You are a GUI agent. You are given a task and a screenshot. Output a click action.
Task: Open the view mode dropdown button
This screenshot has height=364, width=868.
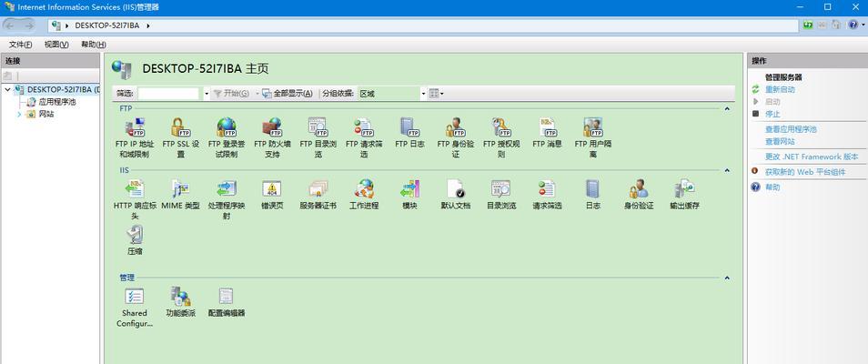click(x=437, y=94)
